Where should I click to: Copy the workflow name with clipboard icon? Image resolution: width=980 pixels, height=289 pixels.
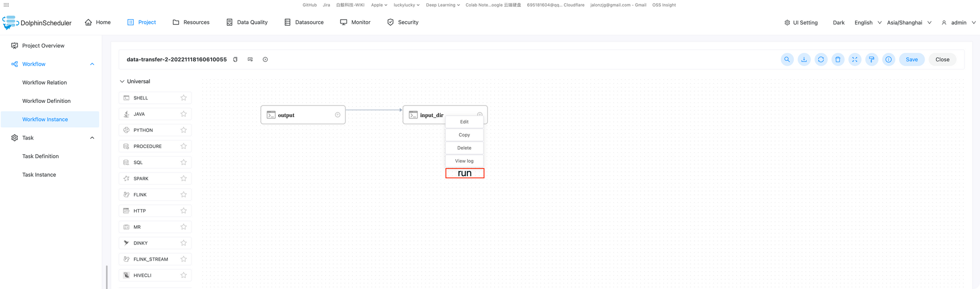pyautogui.click(x=235, y=59)
